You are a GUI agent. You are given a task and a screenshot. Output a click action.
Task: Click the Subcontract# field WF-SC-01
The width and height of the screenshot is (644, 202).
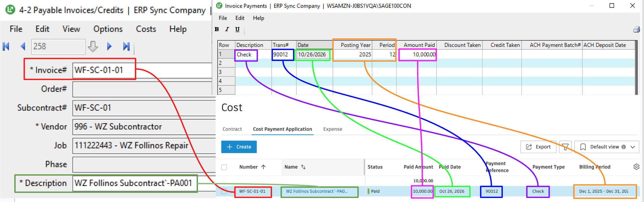coord(144,108)
